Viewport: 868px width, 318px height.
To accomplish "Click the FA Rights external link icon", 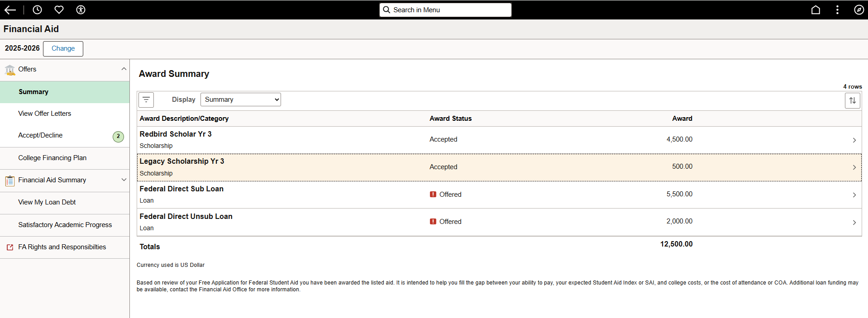I will tap(10, 247).
